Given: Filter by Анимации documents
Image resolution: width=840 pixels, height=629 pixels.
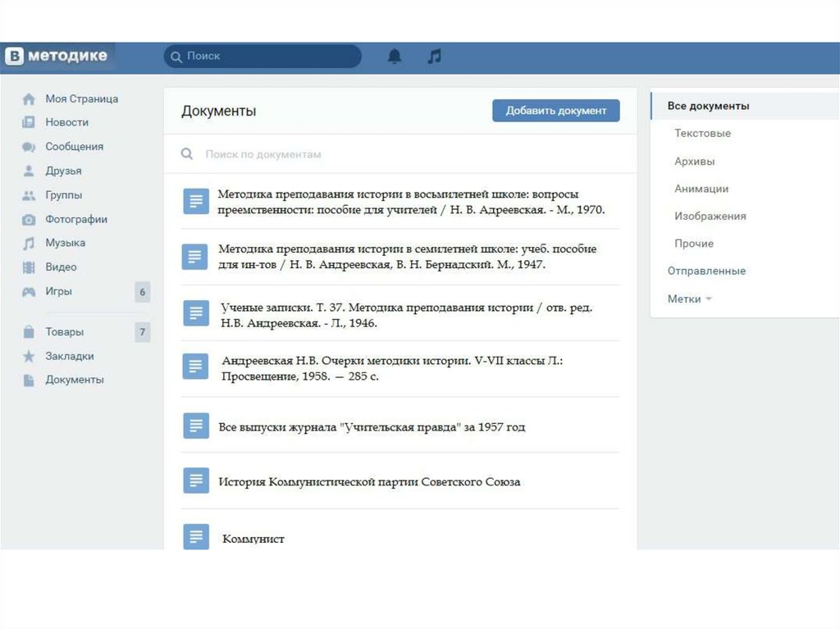Looking at the screenshot, I should 701,189.
